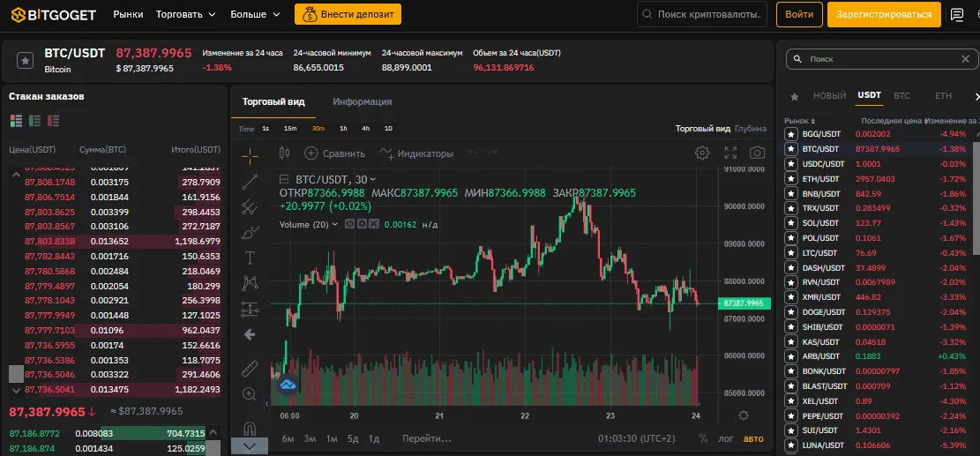The width and height of the screenshot is (980, 456).
Task: Select the ruler measure tool
Action: pos(250,369)
